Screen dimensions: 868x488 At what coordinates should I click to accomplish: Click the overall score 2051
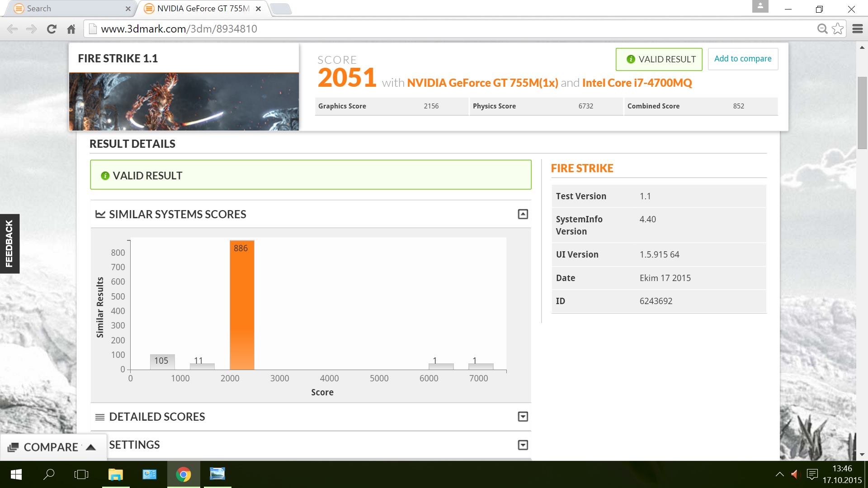(347, 78)
